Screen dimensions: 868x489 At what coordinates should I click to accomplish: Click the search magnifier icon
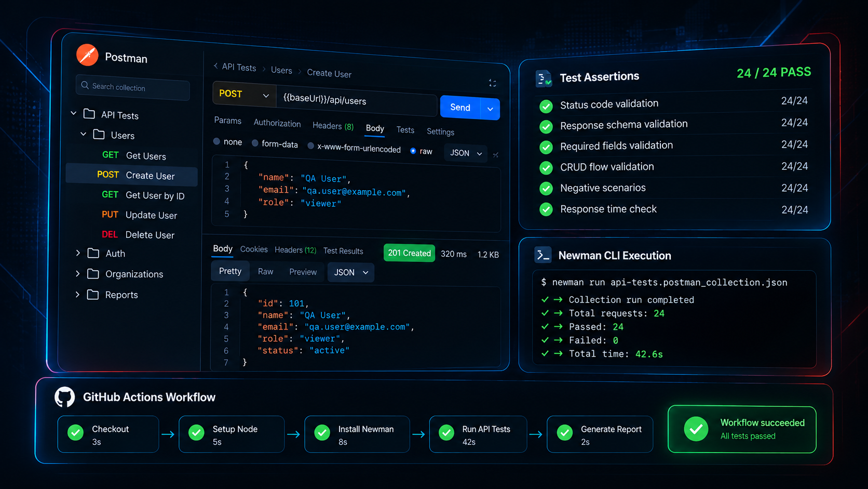tap(85, 85)
